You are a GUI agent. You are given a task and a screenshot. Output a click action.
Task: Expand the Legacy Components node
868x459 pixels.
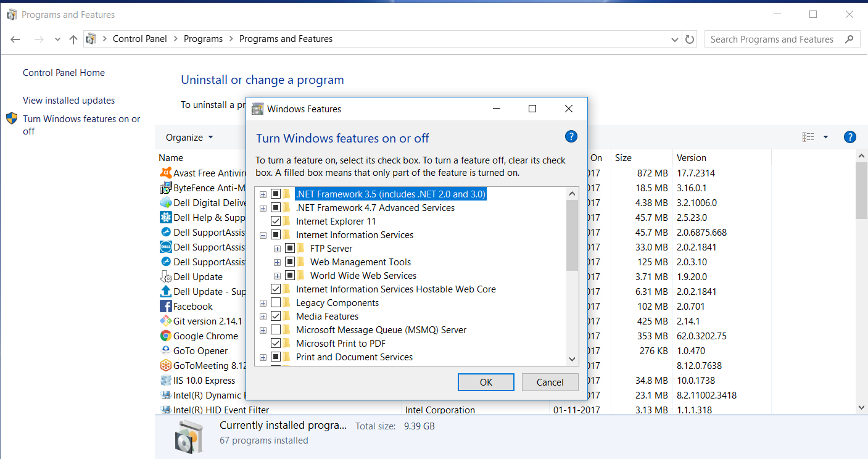tap(263, 303)
